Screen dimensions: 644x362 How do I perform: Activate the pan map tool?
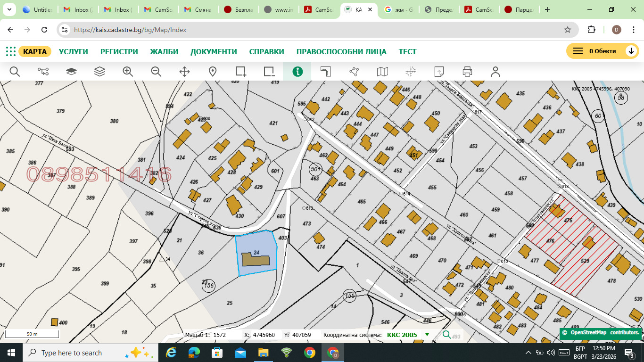[184, 72]
